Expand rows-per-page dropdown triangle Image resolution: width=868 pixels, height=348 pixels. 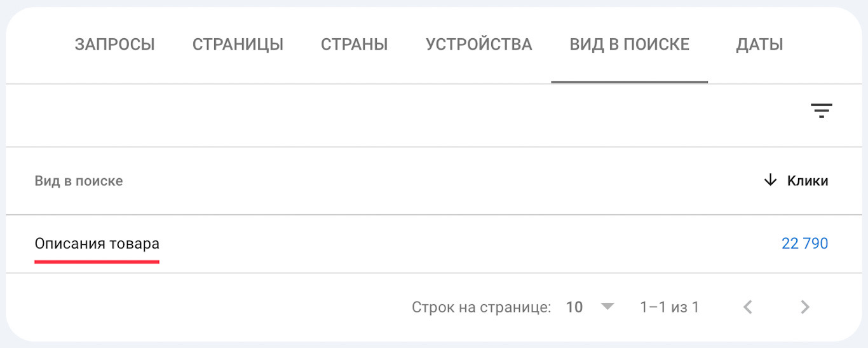(x=608, y=307)
